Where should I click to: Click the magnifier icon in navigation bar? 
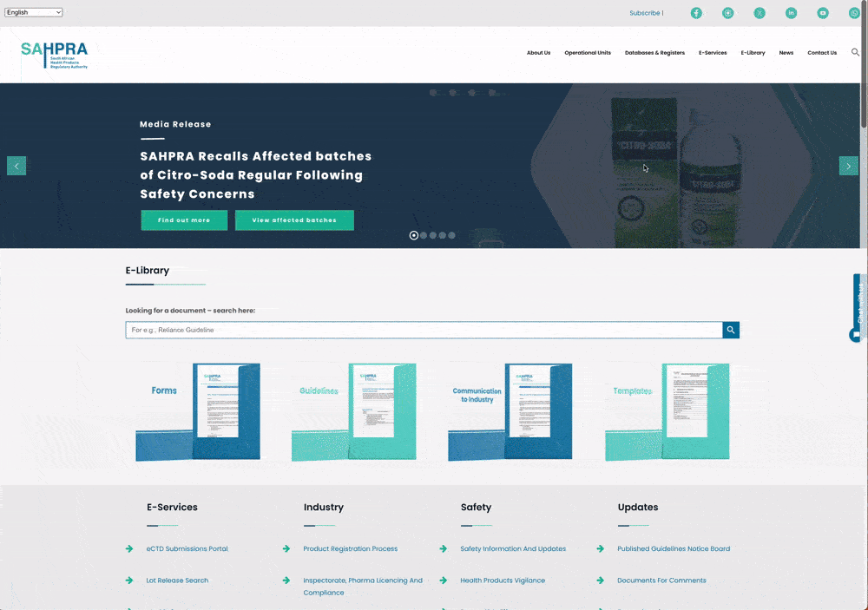click(x=855, y=52)
